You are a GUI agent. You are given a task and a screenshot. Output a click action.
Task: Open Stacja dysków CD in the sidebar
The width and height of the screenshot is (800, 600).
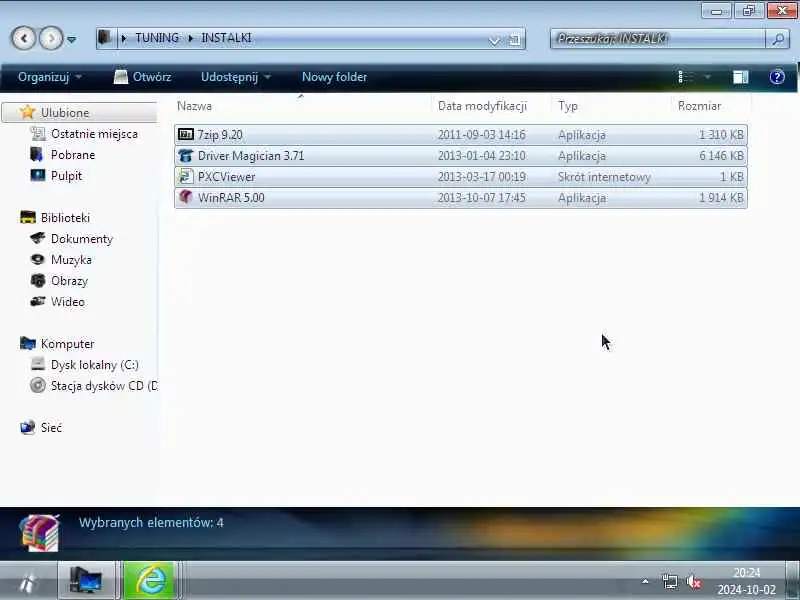104,386
